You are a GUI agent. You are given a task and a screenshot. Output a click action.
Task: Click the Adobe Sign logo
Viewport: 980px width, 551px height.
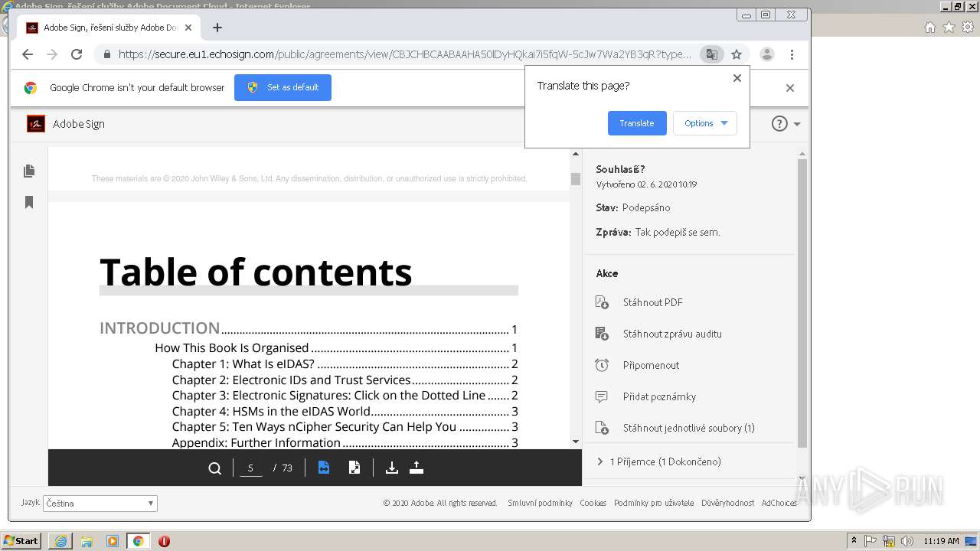tap(36, 124)
